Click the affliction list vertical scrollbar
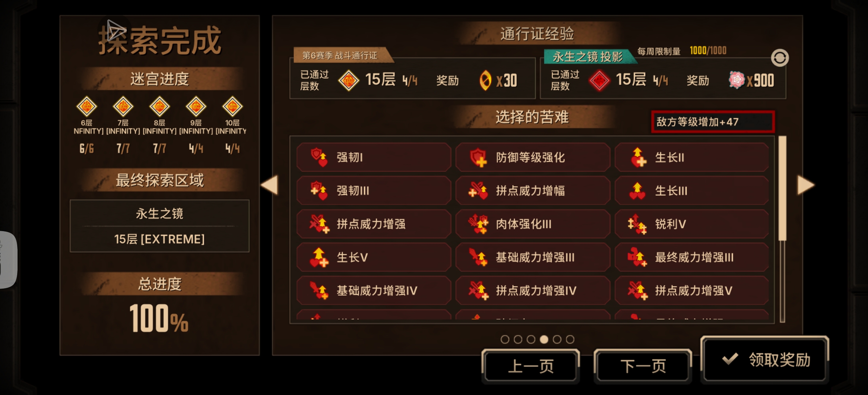The height and width of the screenshot is (395, 868). click(782, 229)
